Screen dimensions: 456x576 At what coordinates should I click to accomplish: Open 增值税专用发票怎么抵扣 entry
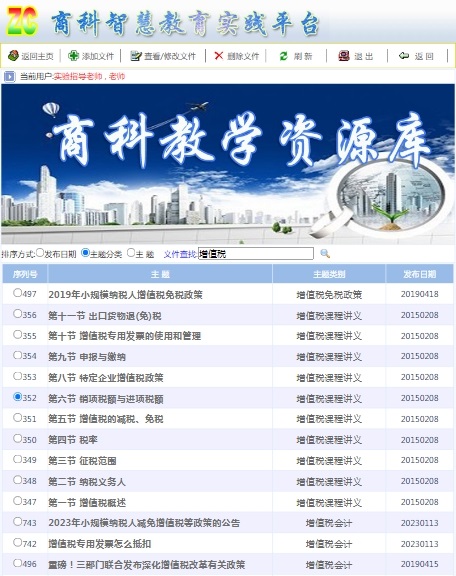(100, 544)
